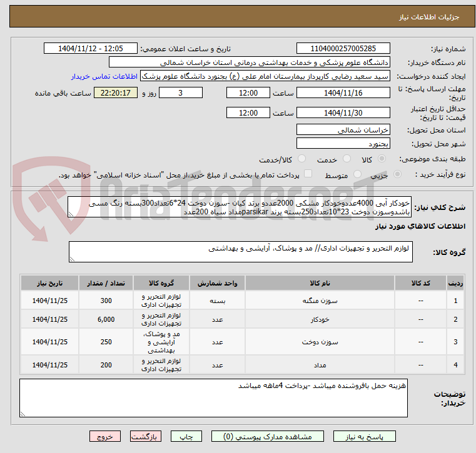476x453 pixels.
Task: Click the 'گروه کالا' textarea
Action: pos(240,252)
